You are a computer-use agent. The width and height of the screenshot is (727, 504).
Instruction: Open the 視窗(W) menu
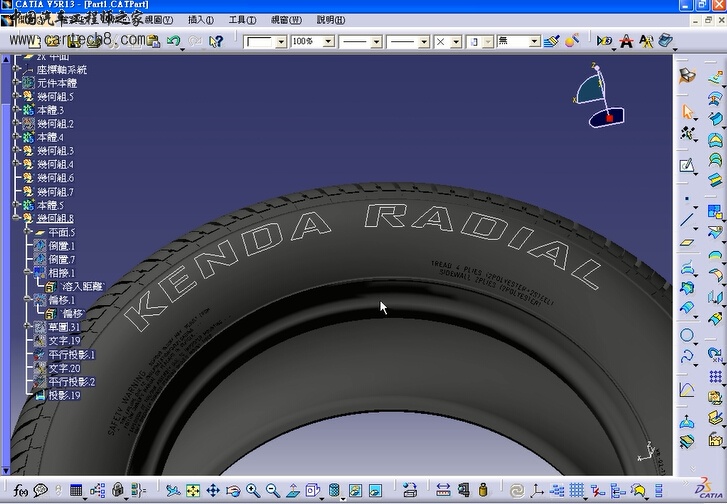pos(286,20)
